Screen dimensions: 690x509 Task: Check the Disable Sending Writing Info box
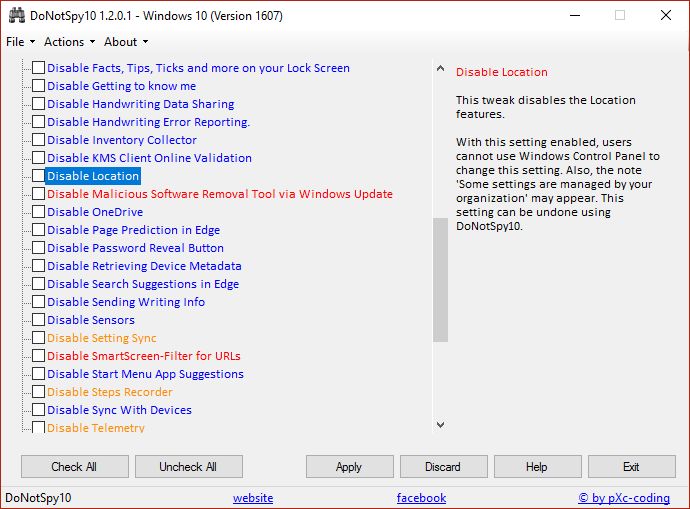click(x=38, y=302)
